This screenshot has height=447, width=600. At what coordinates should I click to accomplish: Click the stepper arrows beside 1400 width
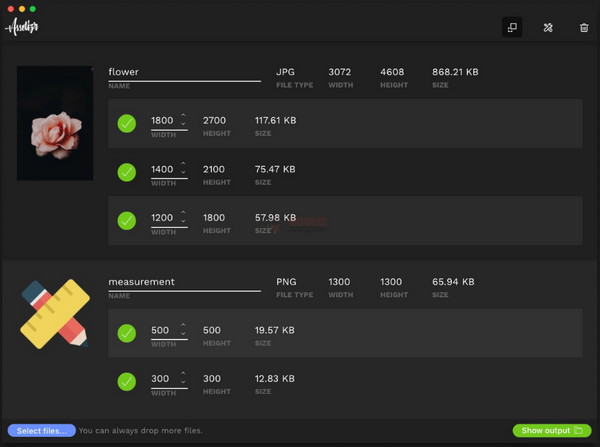click(183, 169)
